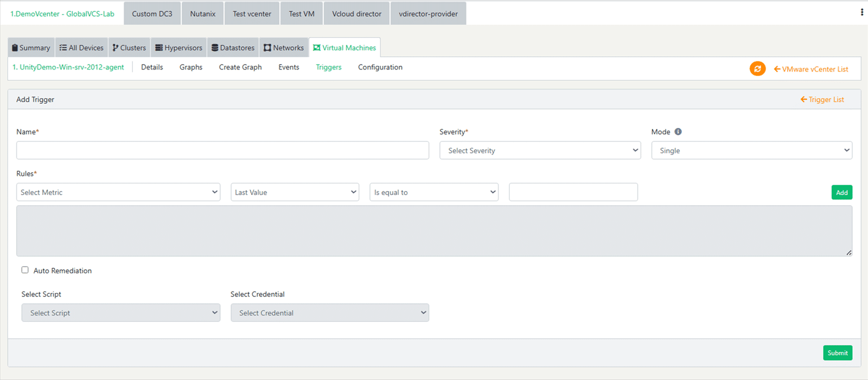Open the Datastores tab
The width and height of the screenshot is (868, 380).
[233, 48]
